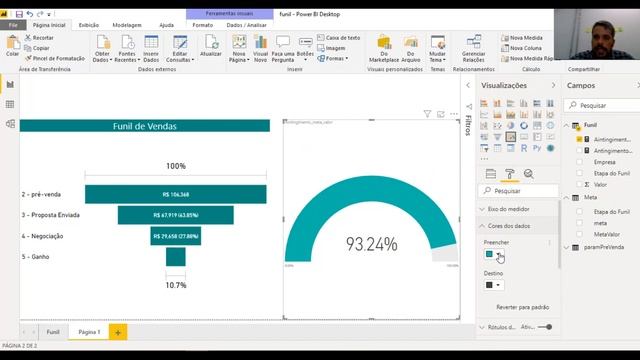Click Pincel de Formatação
The width and height of the screenshot is (640, 360).
click(x=55, y=58)
